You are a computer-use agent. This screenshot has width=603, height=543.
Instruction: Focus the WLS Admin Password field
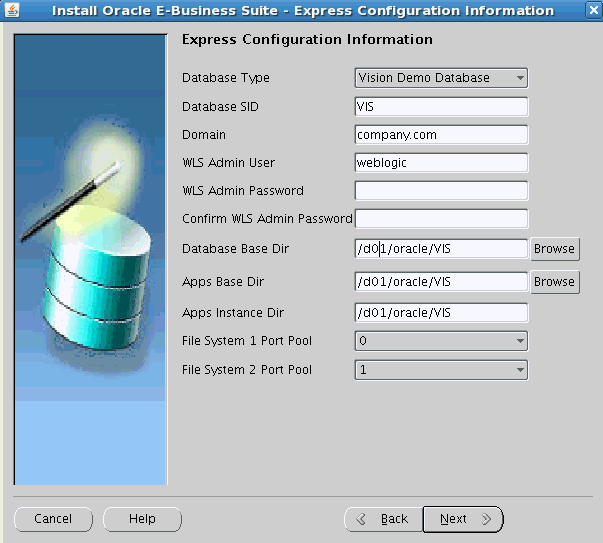click(441, 191)
